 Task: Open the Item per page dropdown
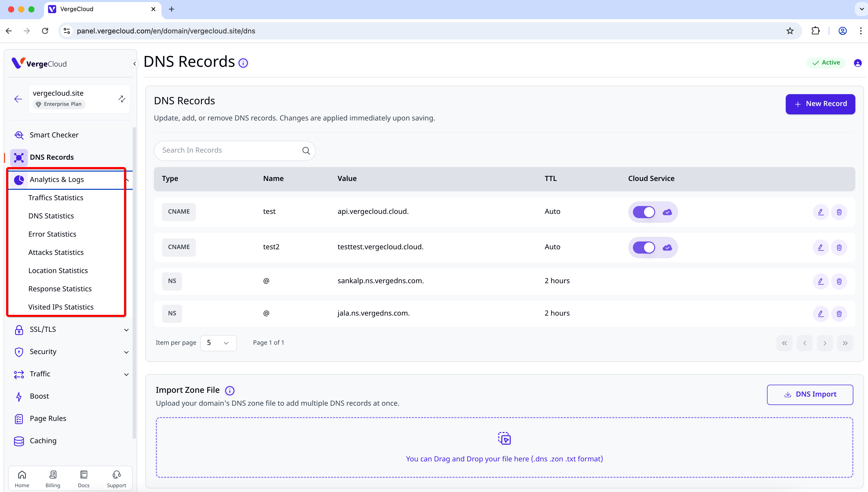click(x=218, y=343)
